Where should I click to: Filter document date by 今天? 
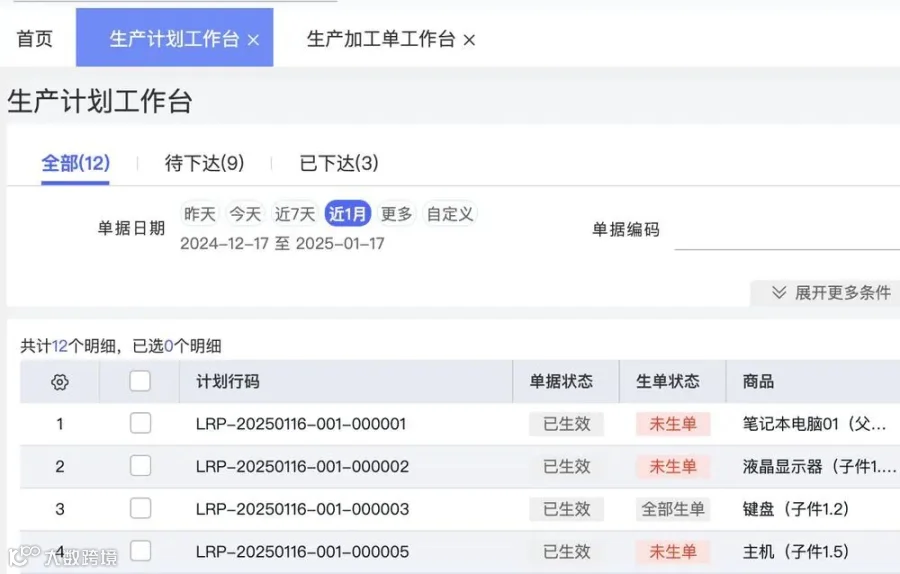(245, 214)
